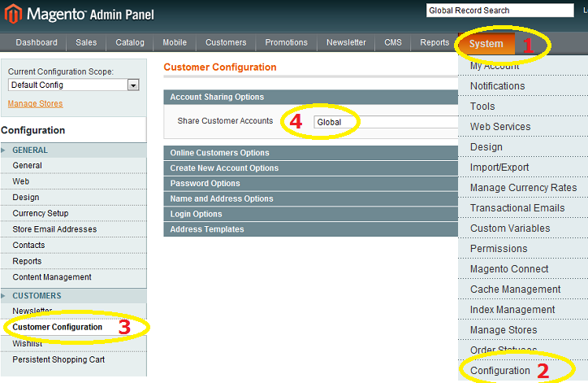Open the Share Customer Accounts dropdown
Image resolution: width=588 pixels, height=383 pixels.
tap(386, 122)
